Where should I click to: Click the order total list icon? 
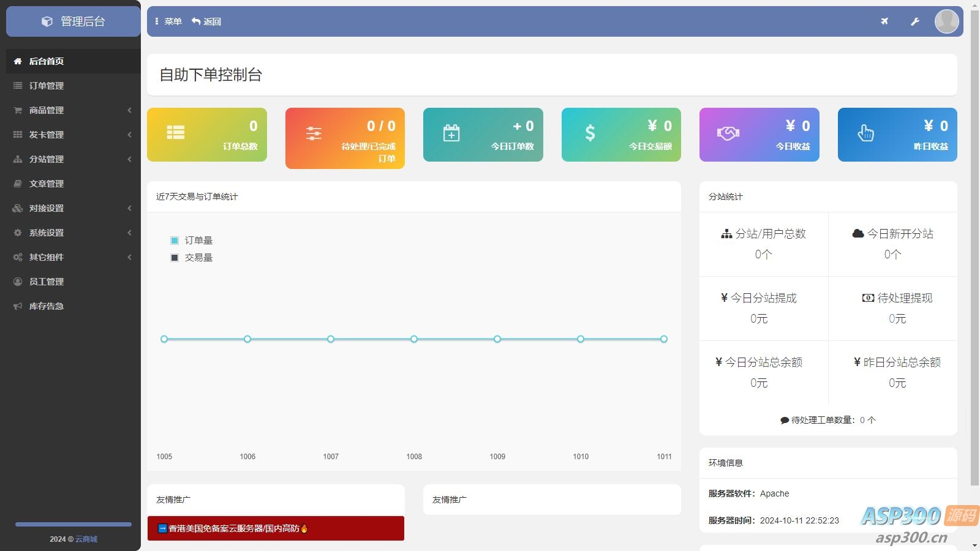point(176,133)
